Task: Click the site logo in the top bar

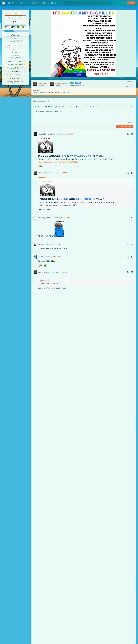Action: 4,3
